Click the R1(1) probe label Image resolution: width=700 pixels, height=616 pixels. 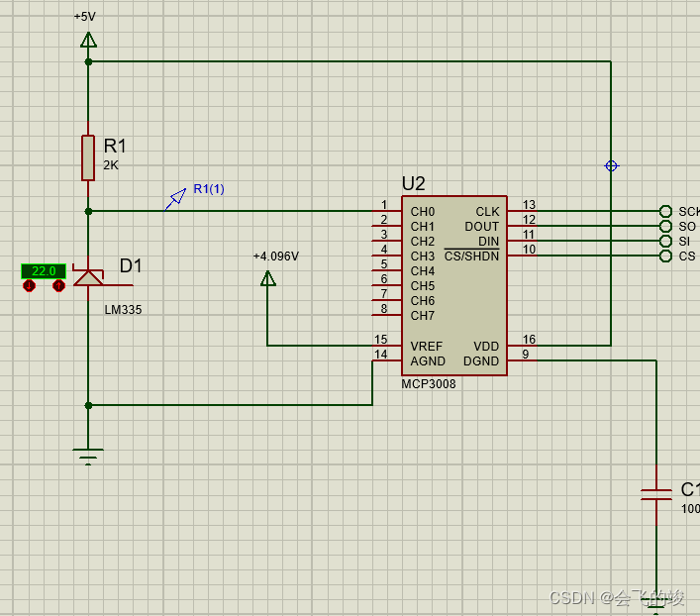click(209, 189)
